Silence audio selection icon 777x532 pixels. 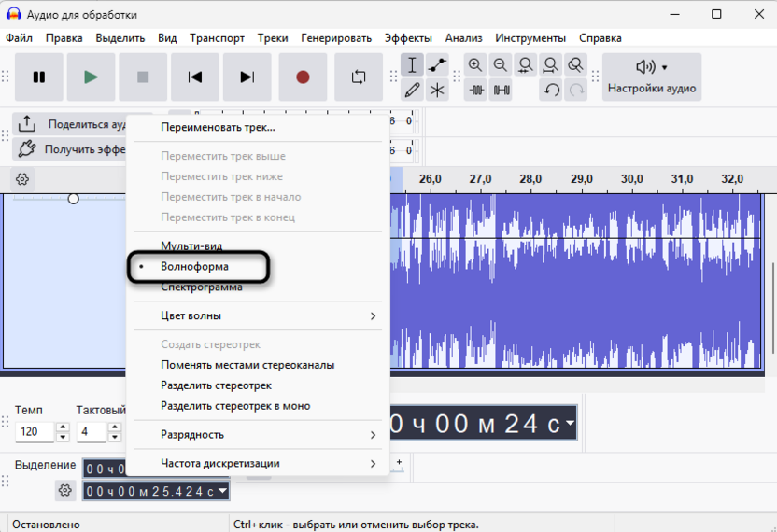501,91
